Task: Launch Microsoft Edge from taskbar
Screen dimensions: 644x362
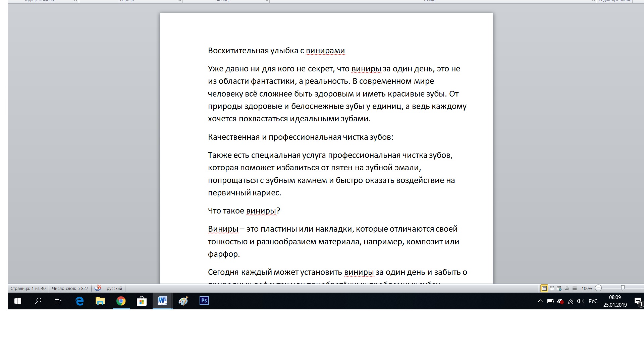Action: coord(79,301)
